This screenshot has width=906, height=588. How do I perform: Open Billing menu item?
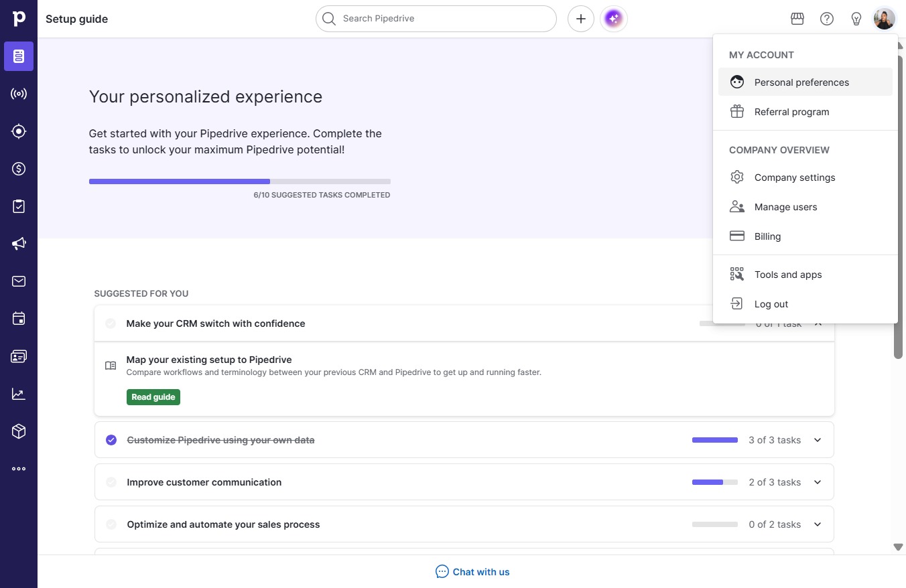[805, 236]
